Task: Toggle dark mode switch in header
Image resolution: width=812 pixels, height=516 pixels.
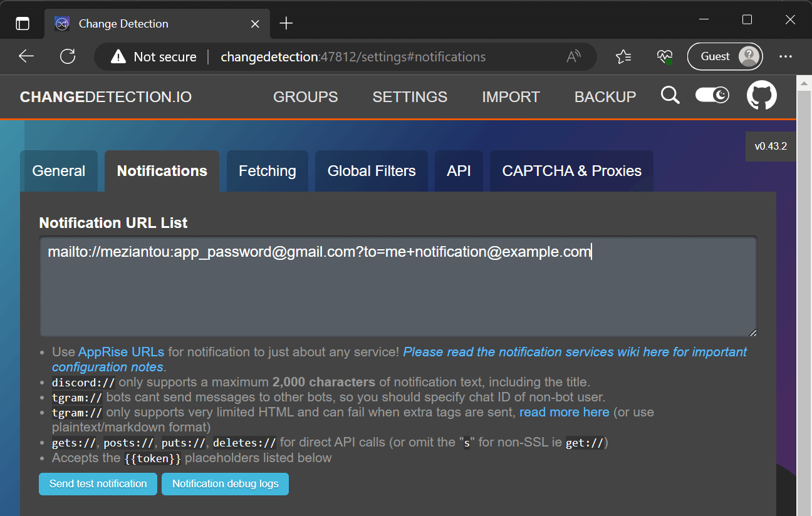Action: point(712,95)
